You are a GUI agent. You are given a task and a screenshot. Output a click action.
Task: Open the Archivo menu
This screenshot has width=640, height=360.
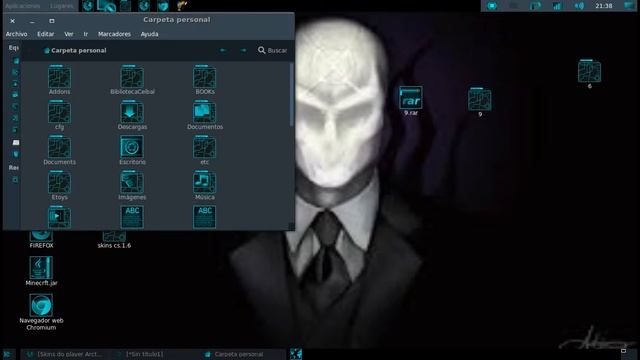[x=16, y=34]
